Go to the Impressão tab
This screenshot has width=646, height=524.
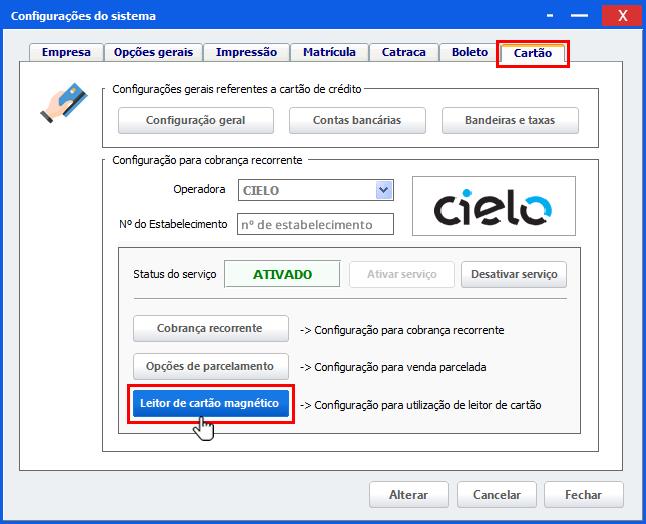[x=246, y=52]
